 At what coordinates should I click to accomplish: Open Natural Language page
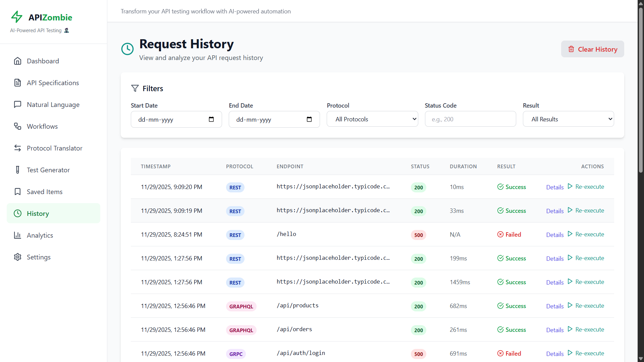(53, 105)
